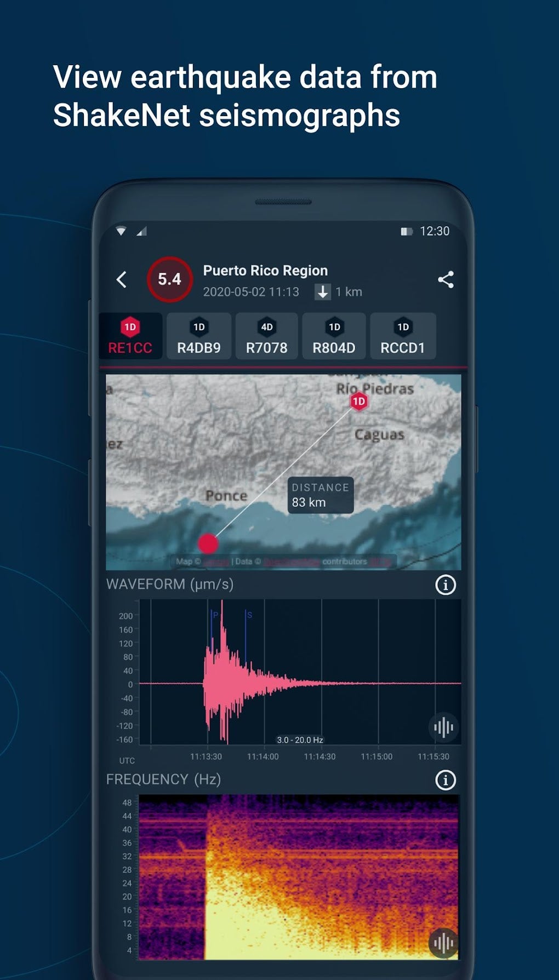Tap the 11:14:00 time axis label
Screen dimensions: 559x980
click(x=263, y=757)
